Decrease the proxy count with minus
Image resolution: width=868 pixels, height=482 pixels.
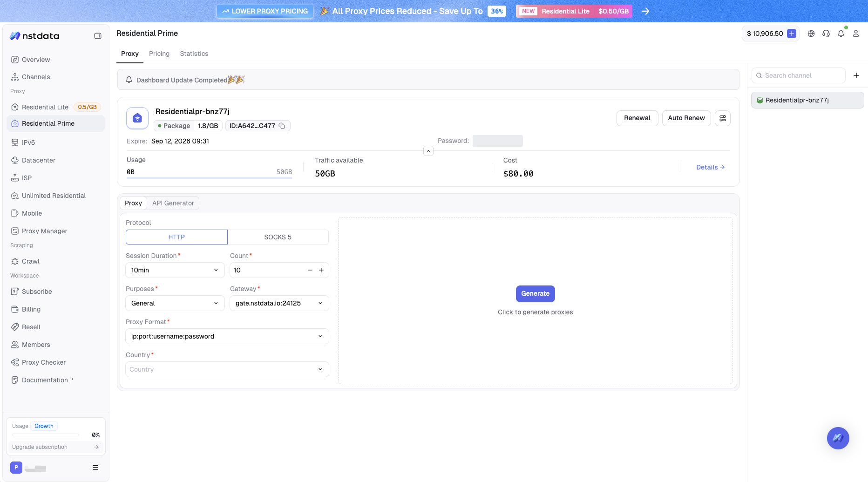coord(310,270)
